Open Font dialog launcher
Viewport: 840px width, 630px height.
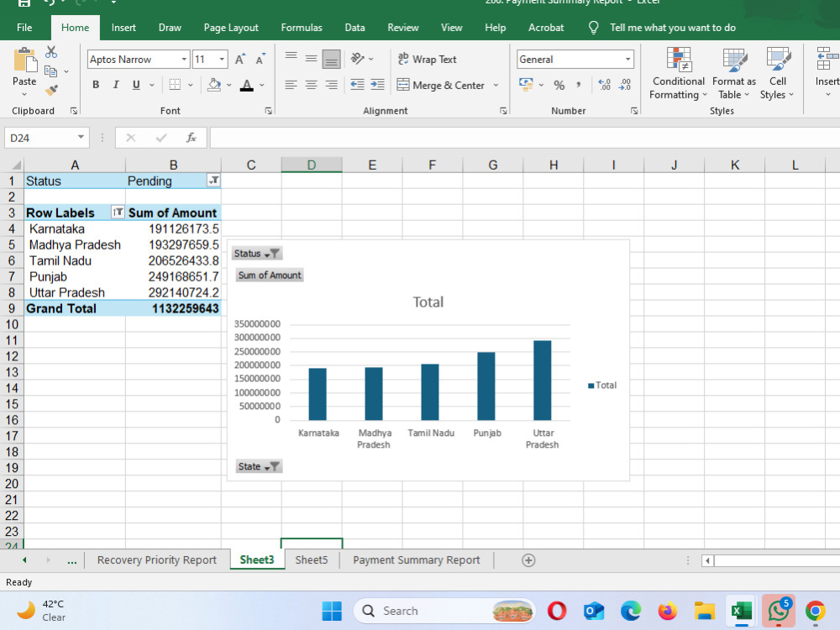pyautogui.click(x=269, y=111)
